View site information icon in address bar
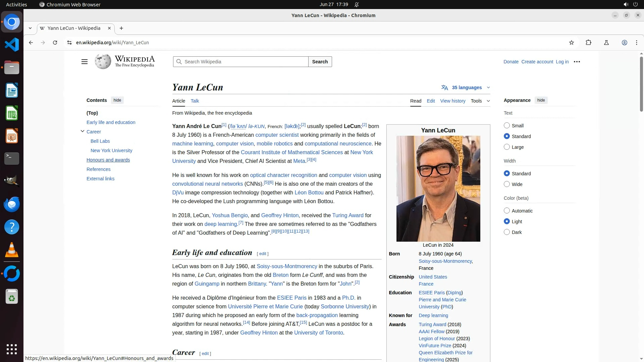Image resolution: width=644 pixels, height=362 pixels. click(x=69, y=43)
